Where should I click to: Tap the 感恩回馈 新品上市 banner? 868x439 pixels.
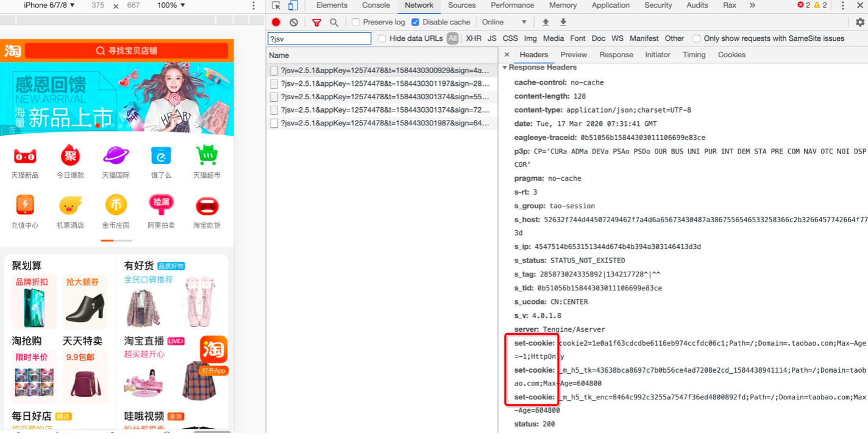116,99
